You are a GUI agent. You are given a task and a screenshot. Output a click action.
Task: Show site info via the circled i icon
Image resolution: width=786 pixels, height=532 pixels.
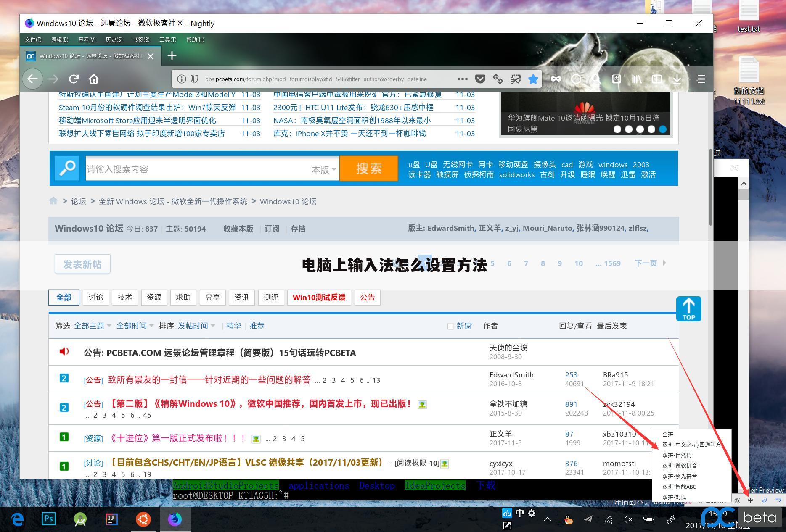pos(181,79)
